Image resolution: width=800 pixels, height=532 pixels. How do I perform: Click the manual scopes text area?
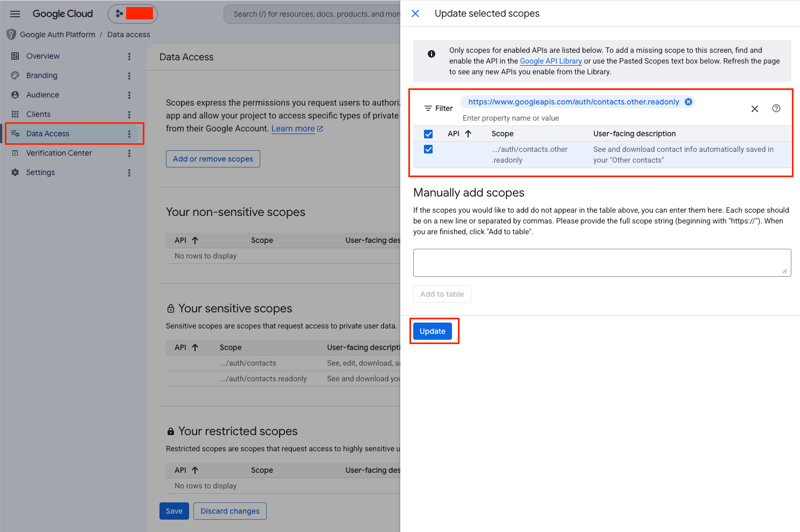602,263
